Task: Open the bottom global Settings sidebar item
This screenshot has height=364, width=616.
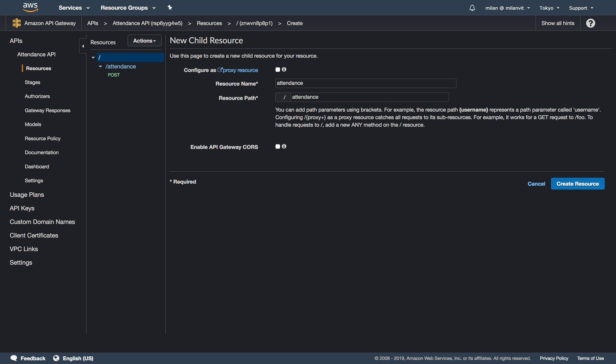Action: tap(21, 262)
